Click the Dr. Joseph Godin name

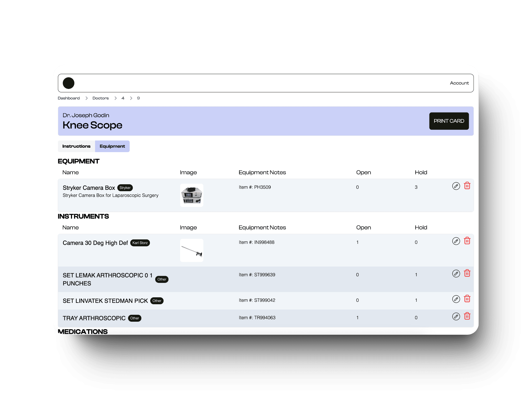(x=86, y=115)
